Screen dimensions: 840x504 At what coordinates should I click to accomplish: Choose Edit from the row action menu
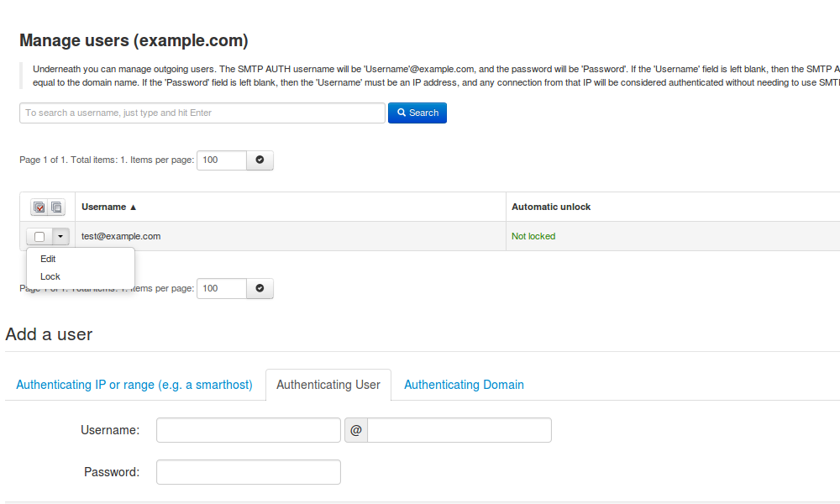point(48,259)
